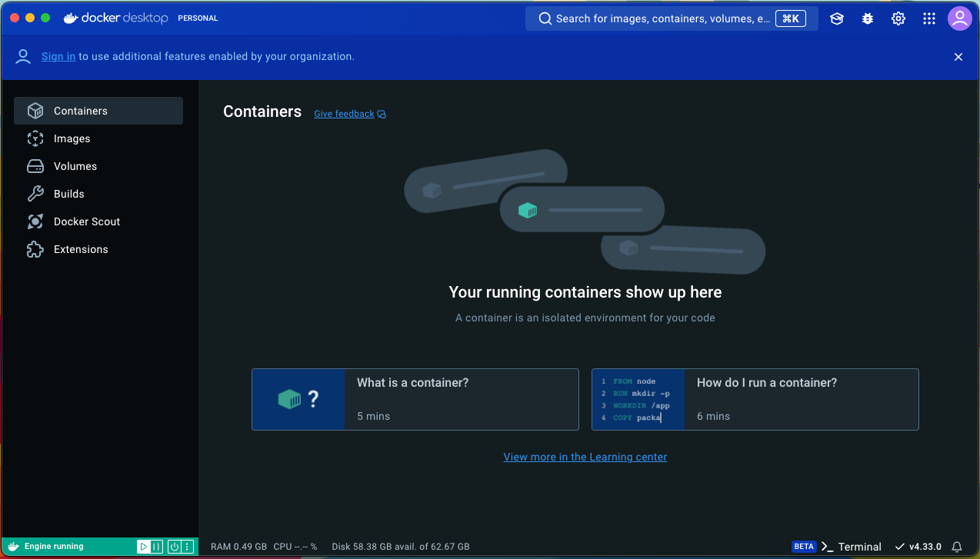Click the Volumes drive icon
Screen dimensions: 980x559
click(35, 166)
